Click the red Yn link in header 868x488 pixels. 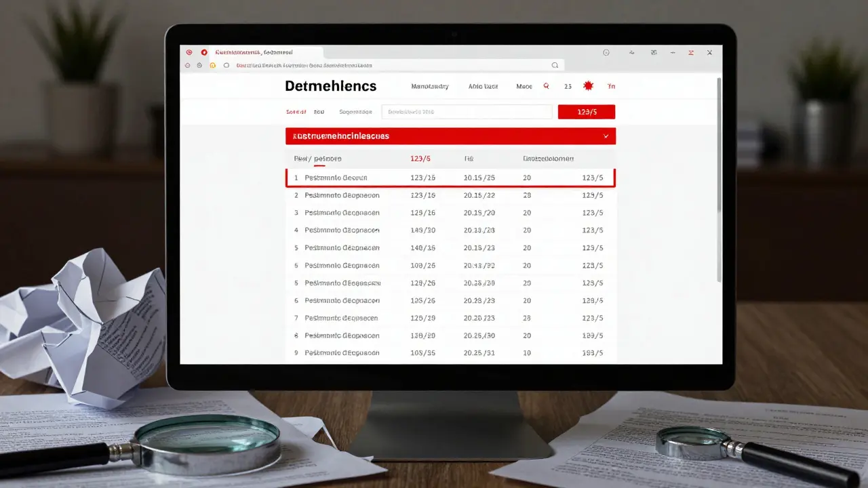pyautogui.click(x=611, y=87)
